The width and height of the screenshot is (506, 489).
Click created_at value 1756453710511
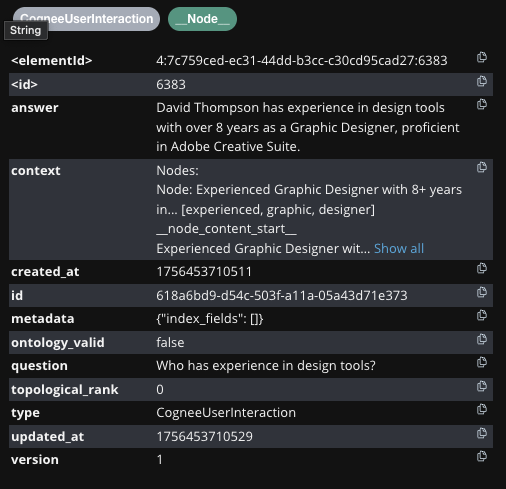tap(204, 272)
